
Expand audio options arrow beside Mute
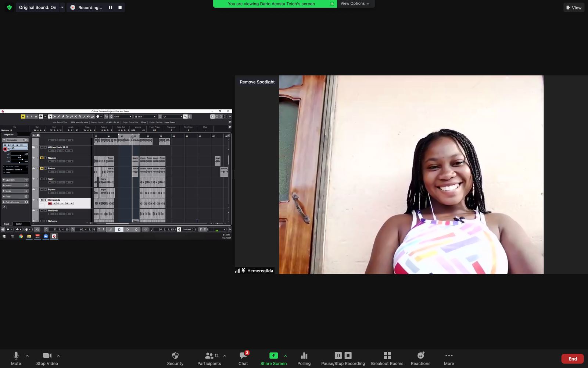pos(27,356)
